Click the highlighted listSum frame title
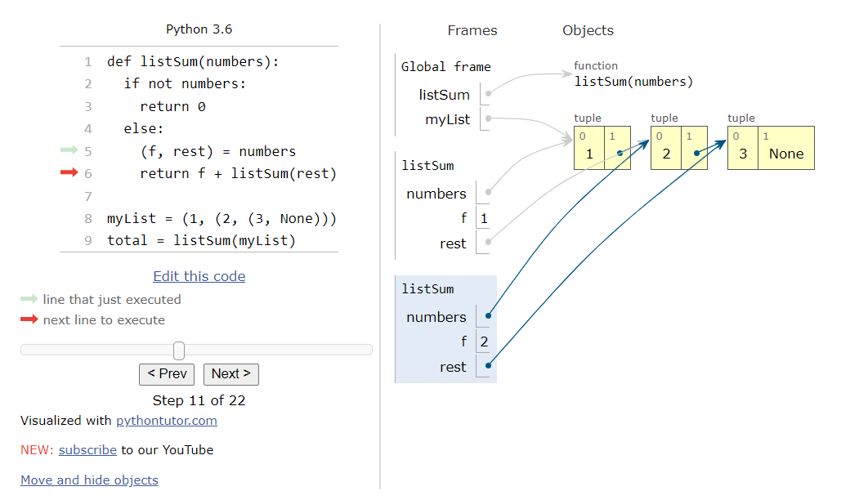 coord(427,289)
